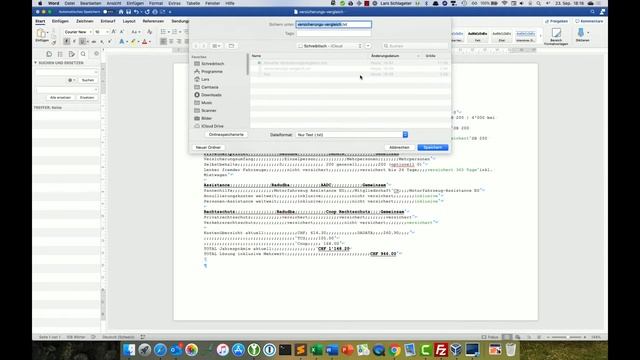The height and width of the screenshot is (360, 640).
Task: Toggle Automatisches Speichern switch
Action: 108,12
